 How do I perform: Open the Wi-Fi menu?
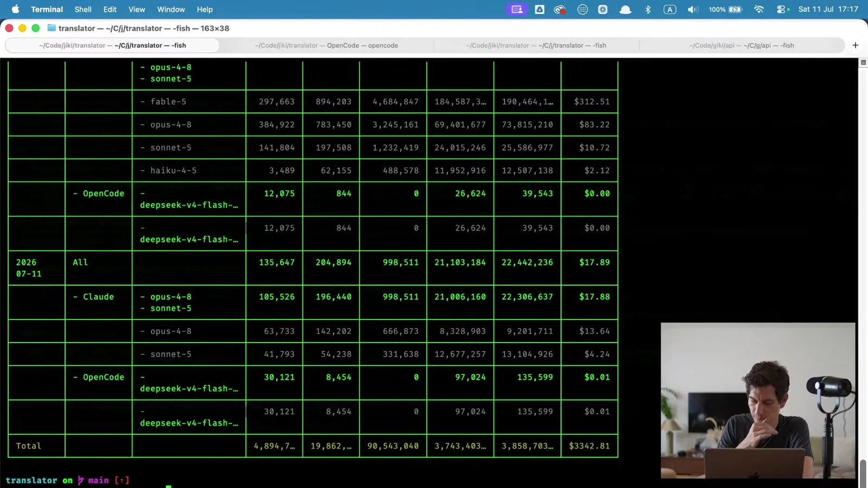(759, 9)
